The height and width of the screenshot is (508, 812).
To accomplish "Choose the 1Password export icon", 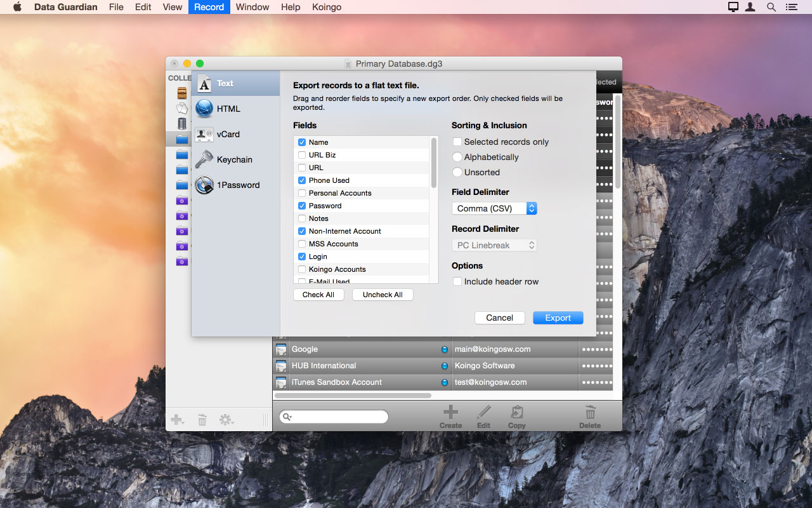I will click(204, 185).
